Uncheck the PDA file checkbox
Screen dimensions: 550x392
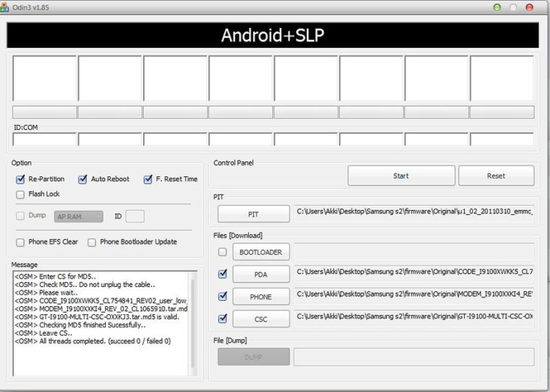click(x=222, y=274)
